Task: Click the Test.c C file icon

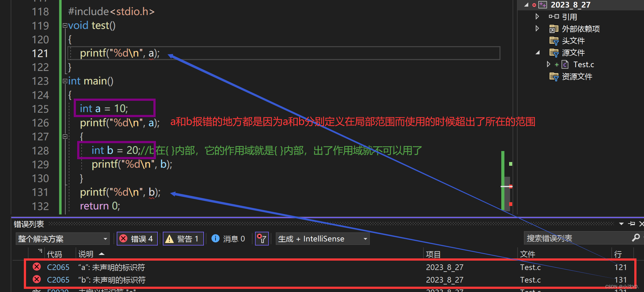Action: tap(565, 65)
